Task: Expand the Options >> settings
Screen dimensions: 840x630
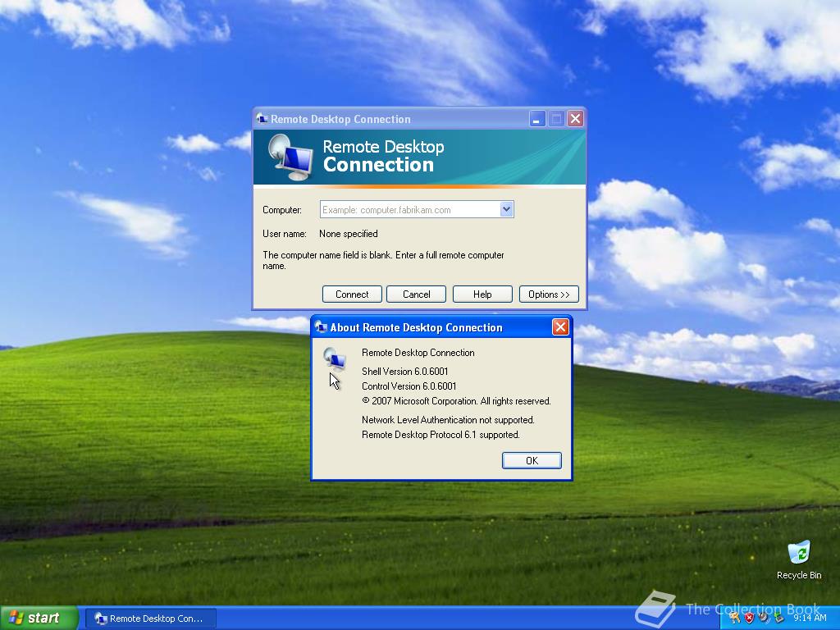Action: (x=549, y=294)
